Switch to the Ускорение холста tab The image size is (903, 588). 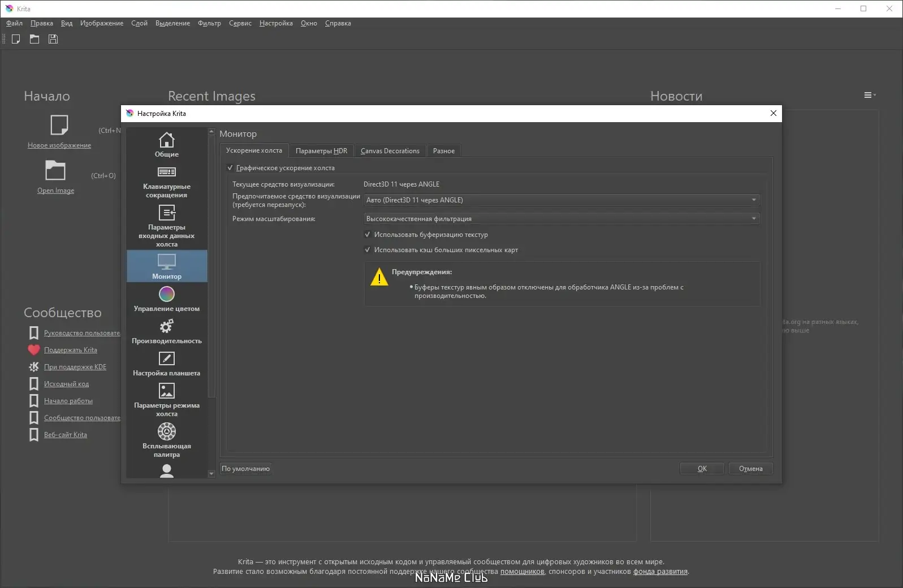(x=254, y=150)
